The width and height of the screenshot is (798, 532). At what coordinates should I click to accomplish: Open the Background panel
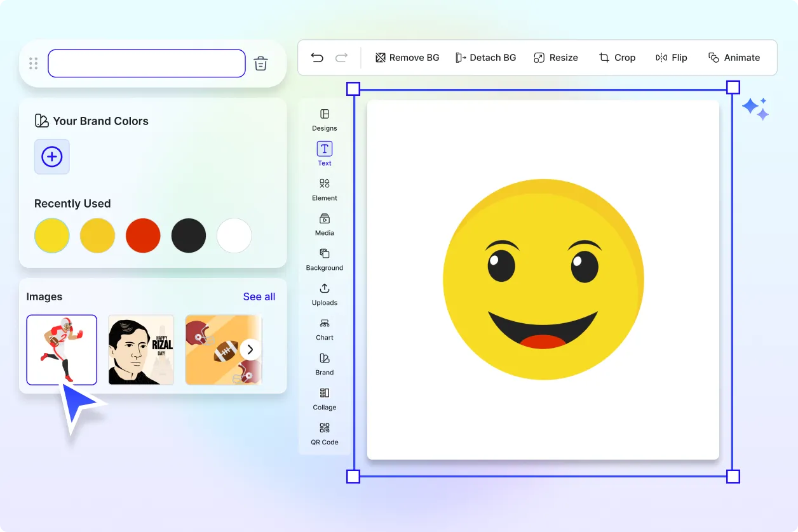coord(325,259)
